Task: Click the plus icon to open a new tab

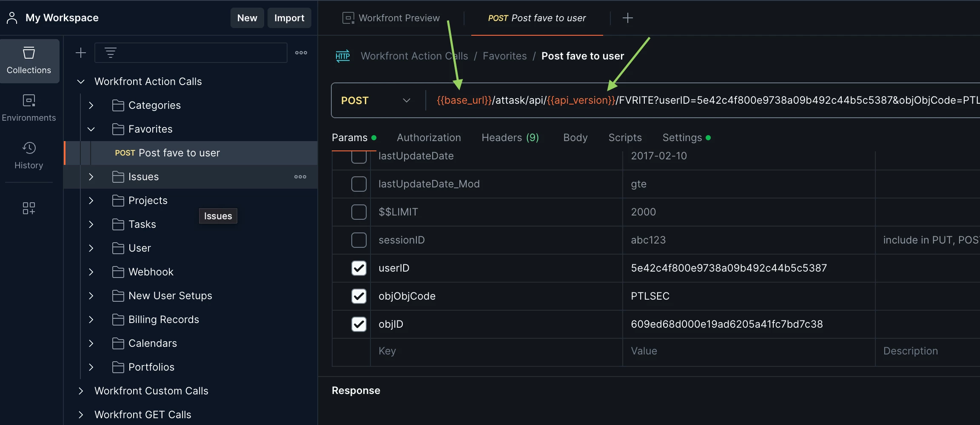Action: pos(628,18)
